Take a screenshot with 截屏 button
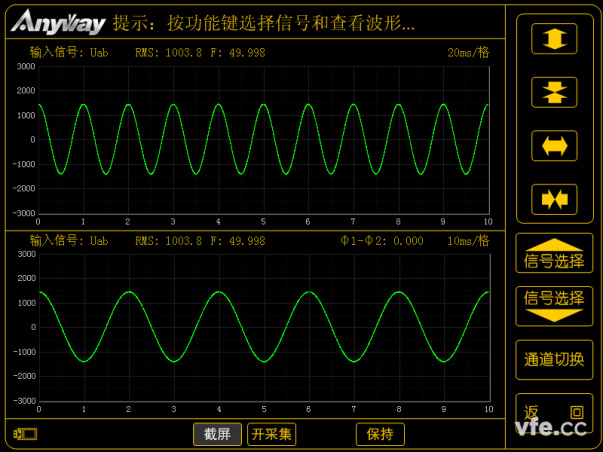 click(217, 434)
